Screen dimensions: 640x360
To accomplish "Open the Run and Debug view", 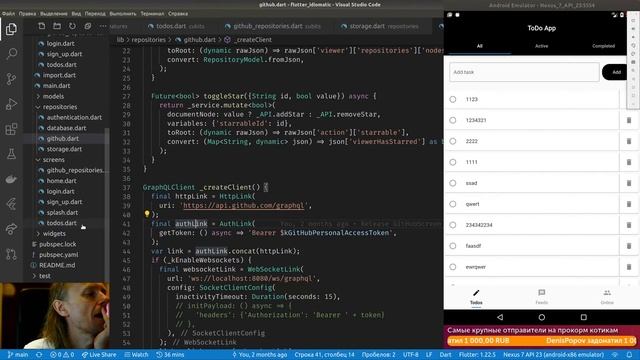I will [11, 104].
